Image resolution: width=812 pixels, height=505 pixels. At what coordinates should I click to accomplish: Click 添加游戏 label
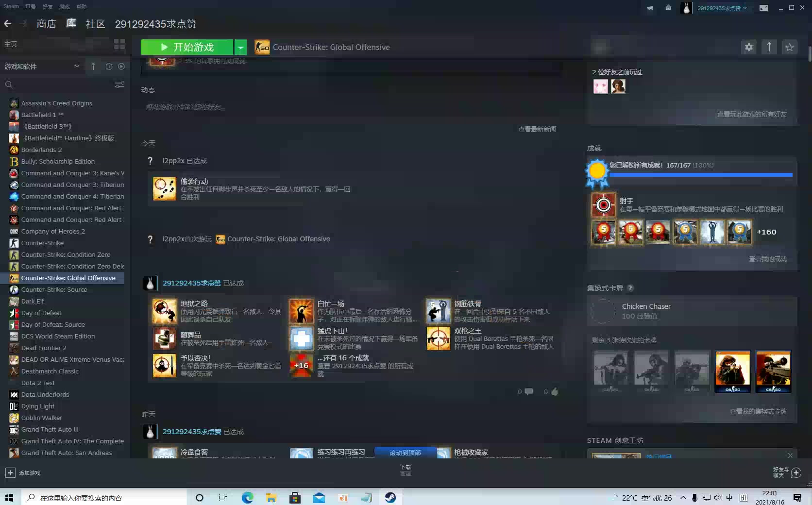pos(30,473)
